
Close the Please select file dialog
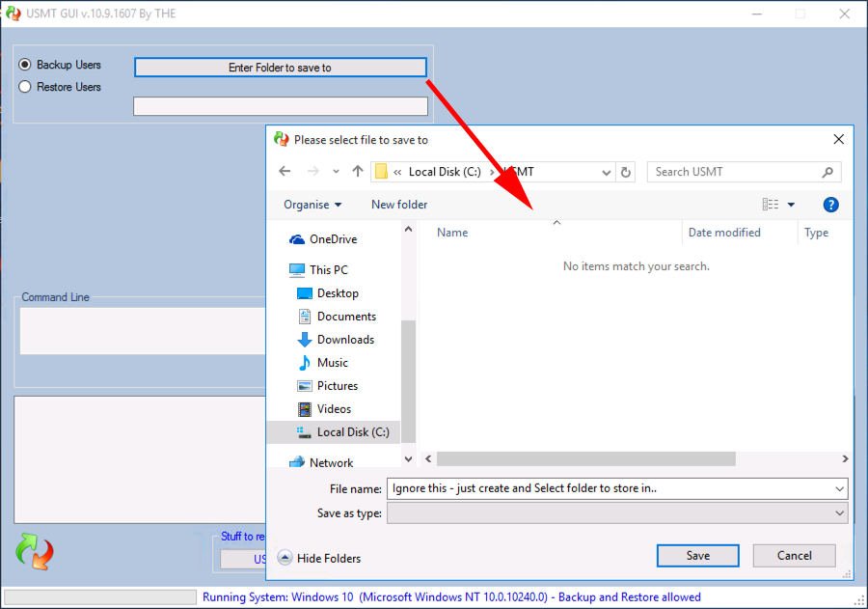(839, 139)
